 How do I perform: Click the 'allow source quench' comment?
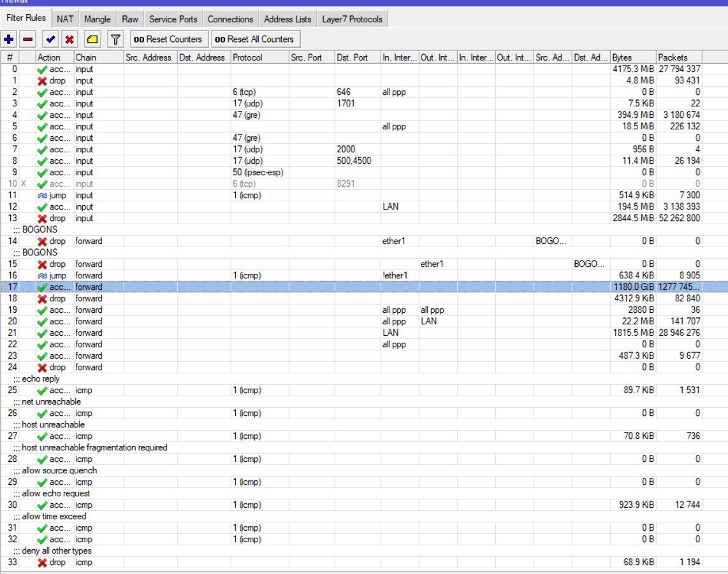click(59, 471)
